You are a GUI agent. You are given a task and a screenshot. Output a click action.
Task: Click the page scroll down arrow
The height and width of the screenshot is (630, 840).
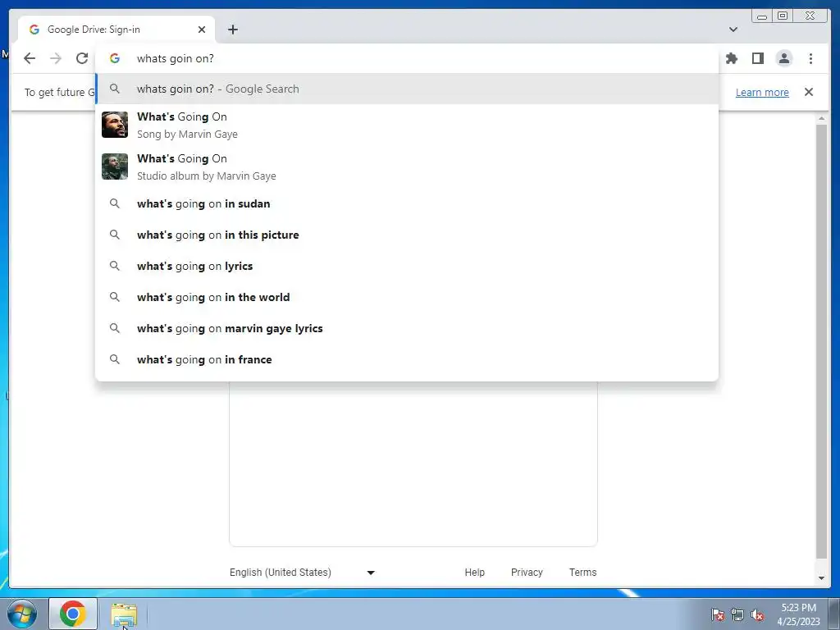tap(821, 578)
